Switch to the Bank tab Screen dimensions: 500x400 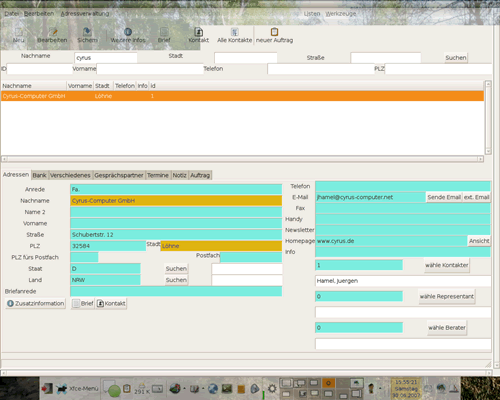pyautogui.click(x=39, y=175)
